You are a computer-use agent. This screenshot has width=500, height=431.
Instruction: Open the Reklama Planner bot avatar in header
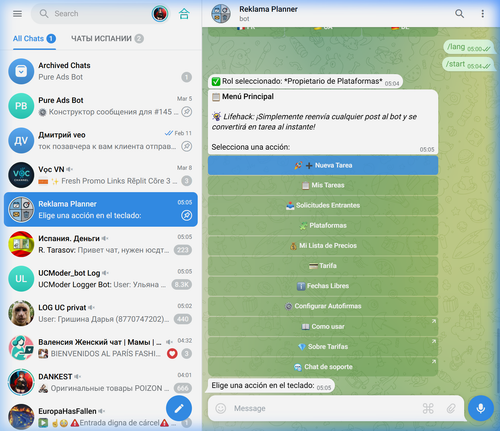pyautogui.click(x=221, y=14)
